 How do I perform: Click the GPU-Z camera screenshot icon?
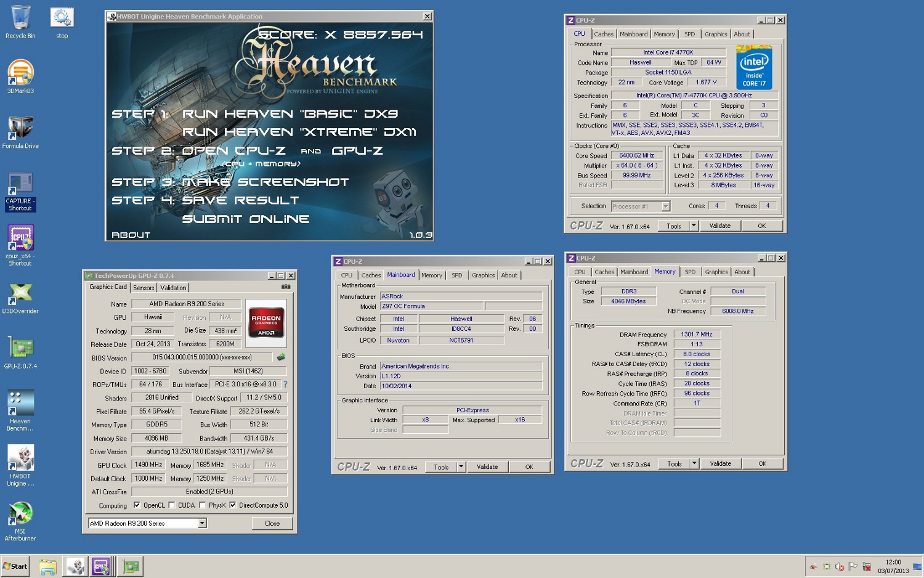tap(286, 287)
